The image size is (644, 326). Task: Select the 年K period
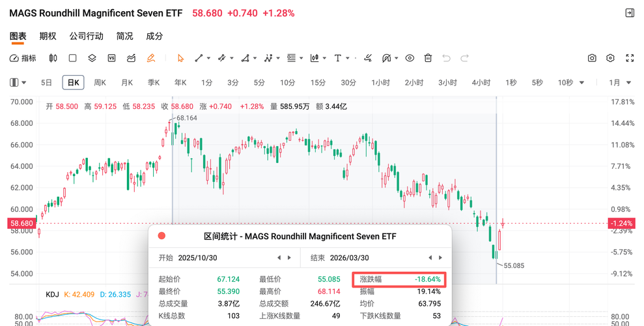[180, 83]
